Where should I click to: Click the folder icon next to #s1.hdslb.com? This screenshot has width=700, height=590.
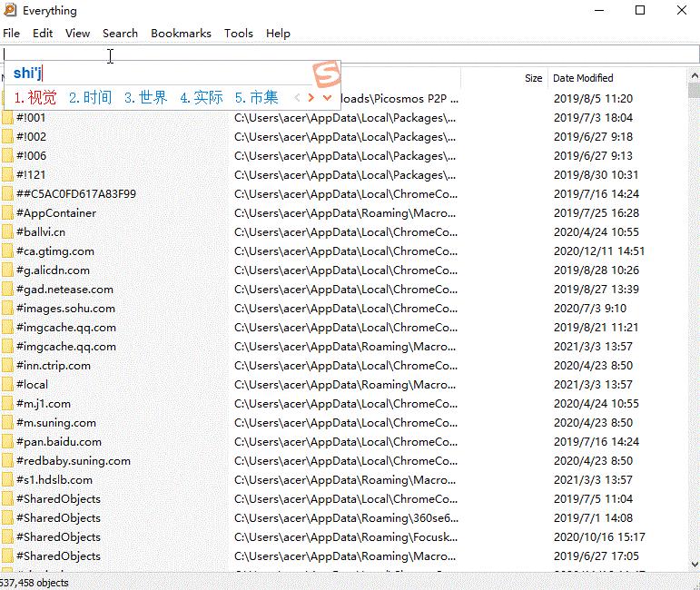tap(7, 480)
